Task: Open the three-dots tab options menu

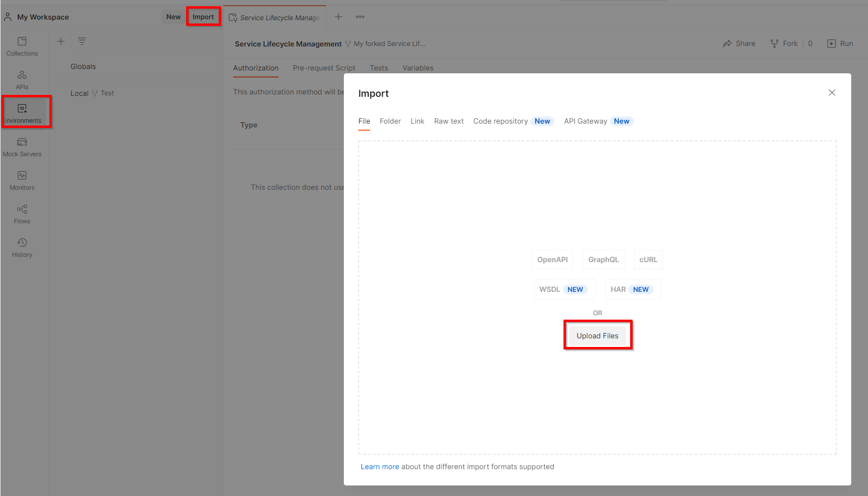Action: tap(360, 17)
